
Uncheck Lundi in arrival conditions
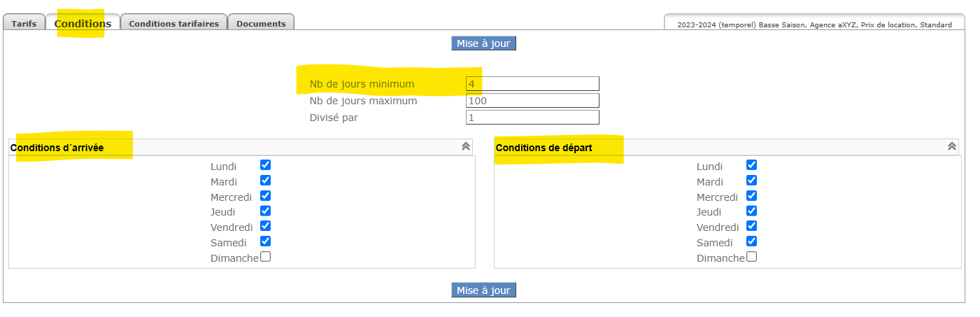[x=265, y=165]
